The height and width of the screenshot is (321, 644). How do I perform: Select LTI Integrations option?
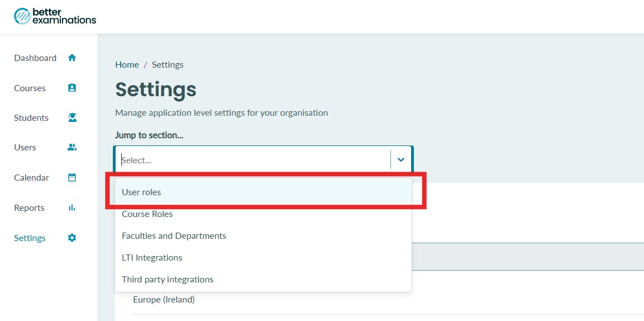tap(263, 258)
